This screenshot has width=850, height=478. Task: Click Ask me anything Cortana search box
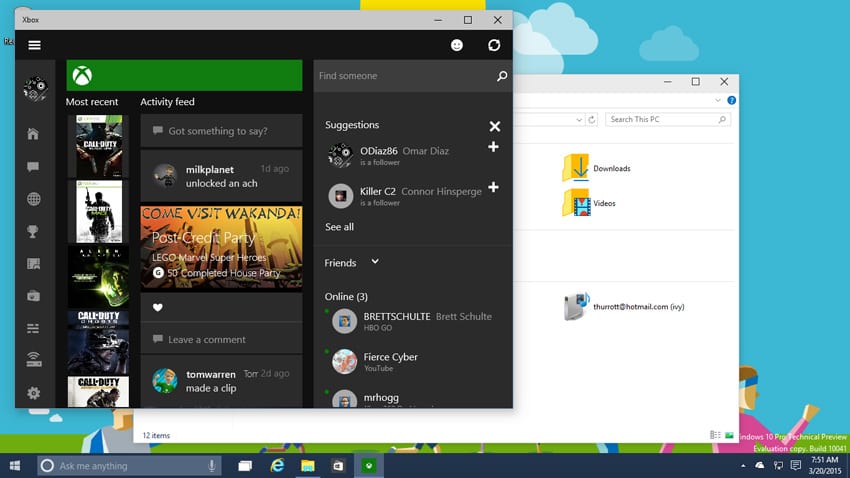pos(129,466)
